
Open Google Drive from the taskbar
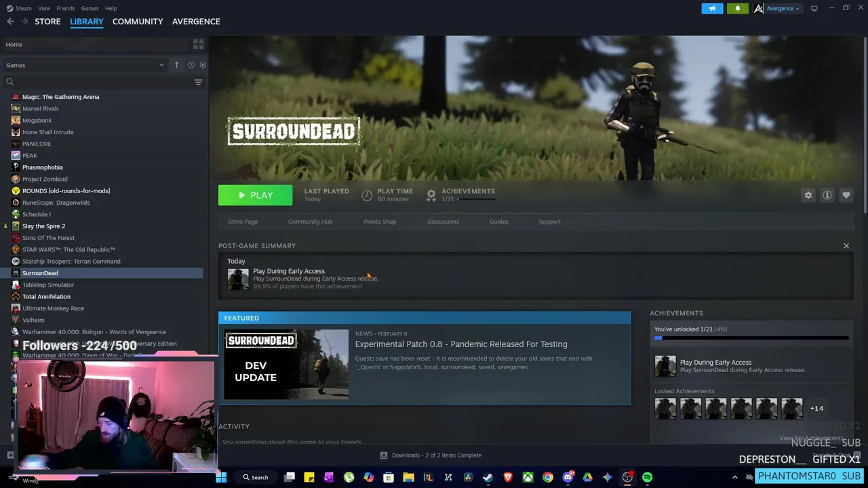(587, 477)
